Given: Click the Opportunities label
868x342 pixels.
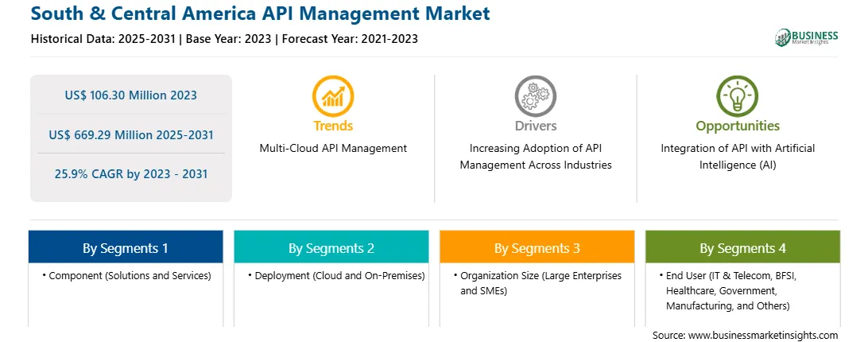Looking at the screenshot, I should pos(738,126).
